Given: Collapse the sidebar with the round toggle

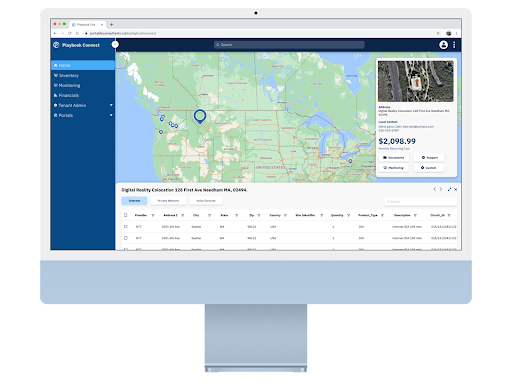Looking at the screenshot, I should pos(115,44).
